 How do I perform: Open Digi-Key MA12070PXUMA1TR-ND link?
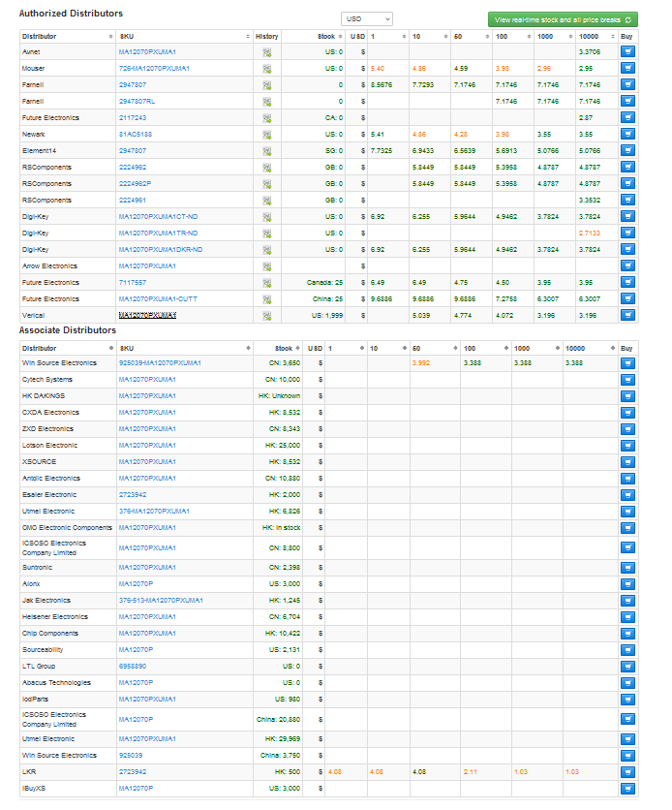[158, 234]
